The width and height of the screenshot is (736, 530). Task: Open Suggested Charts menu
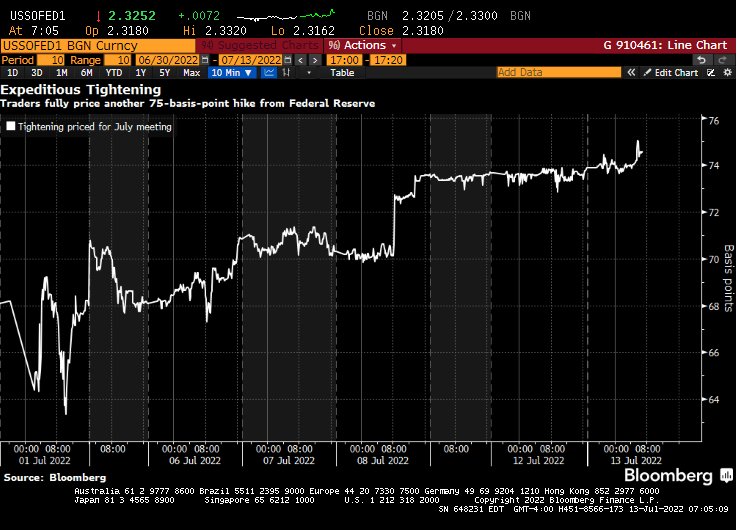(x=258, y=46)
